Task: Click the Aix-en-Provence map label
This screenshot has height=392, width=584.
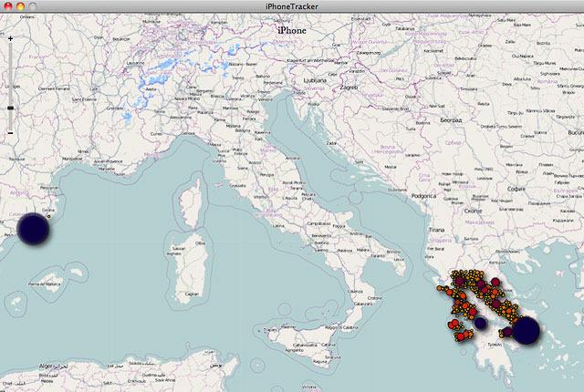Action: 108,161
